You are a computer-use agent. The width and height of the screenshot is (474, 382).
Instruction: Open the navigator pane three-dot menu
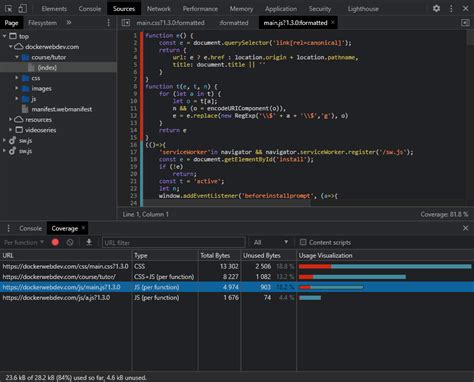tap(108, 23)
